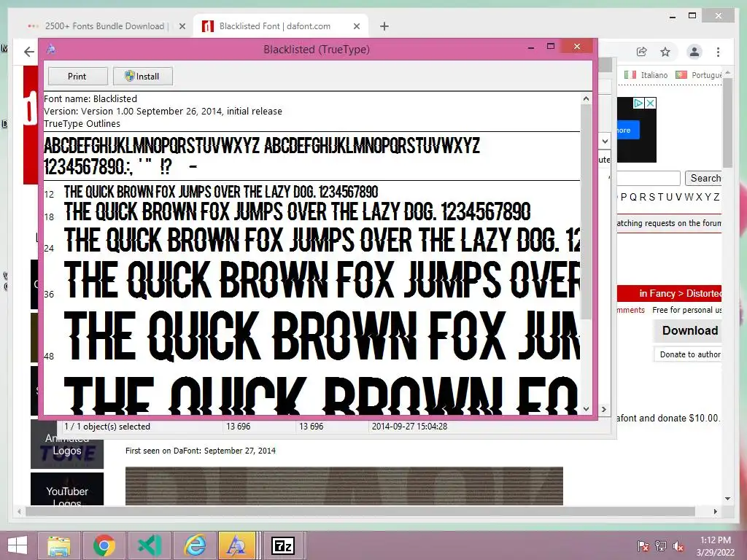Open the Chrome profile icon
The width and height of the screenshot is (747, 560).
coord(694,52)
